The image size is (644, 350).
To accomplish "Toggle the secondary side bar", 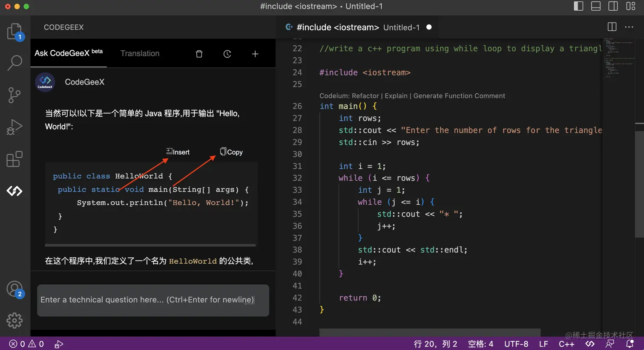I will coord(613,6).
